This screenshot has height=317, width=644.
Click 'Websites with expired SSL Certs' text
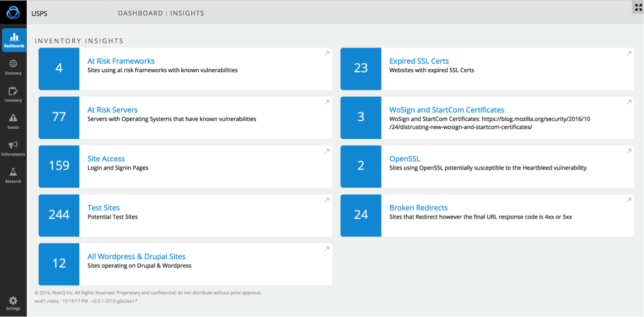(x=431, y=70)
